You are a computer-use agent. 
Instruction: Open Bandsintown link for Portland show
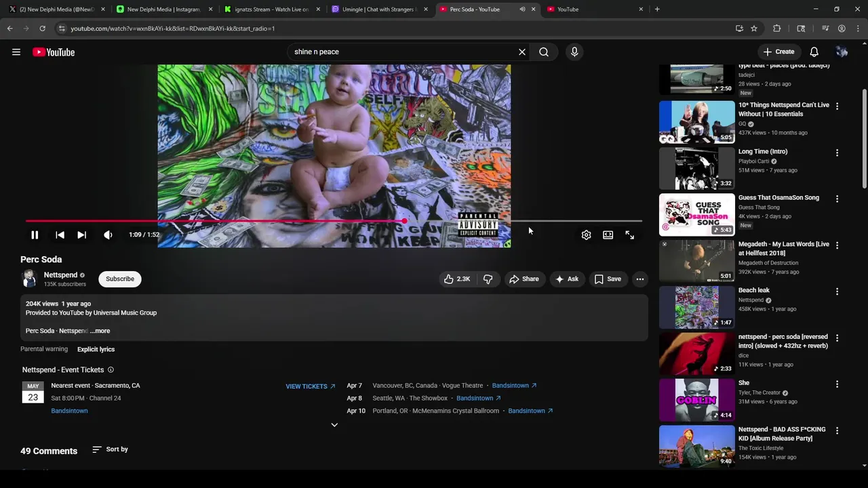click(530, 411)
